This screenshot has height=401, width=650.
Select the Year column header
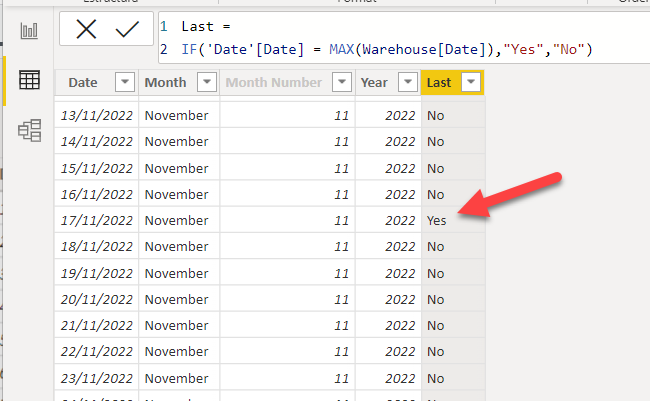point(375,83)
